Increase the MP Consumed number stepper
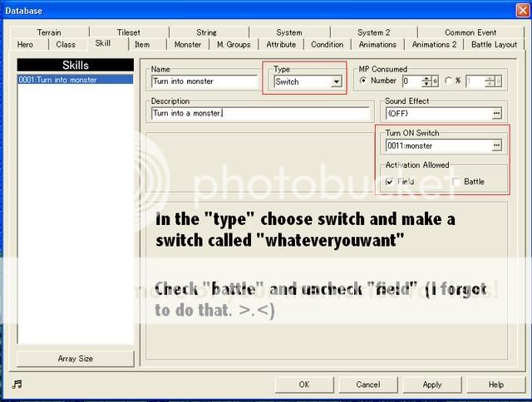The height and width of the screenshot is (402, 532). click(x=426, y=78)
